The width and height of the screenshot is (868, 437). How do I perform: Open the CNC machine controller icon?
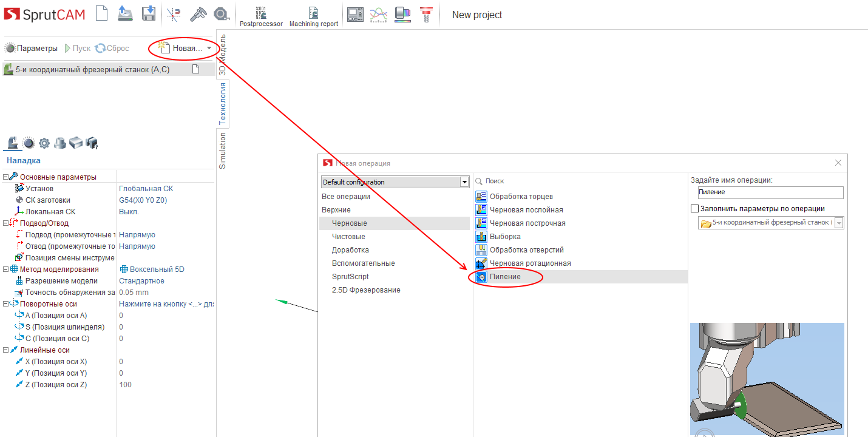(x=355, y=14)
